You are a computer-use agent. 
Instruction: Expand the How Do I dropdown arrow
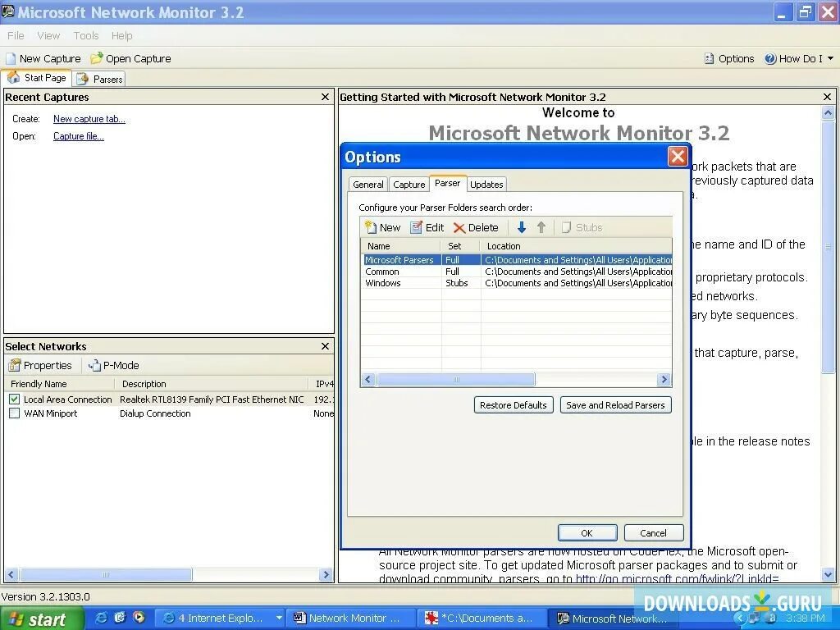click(831, 58)
